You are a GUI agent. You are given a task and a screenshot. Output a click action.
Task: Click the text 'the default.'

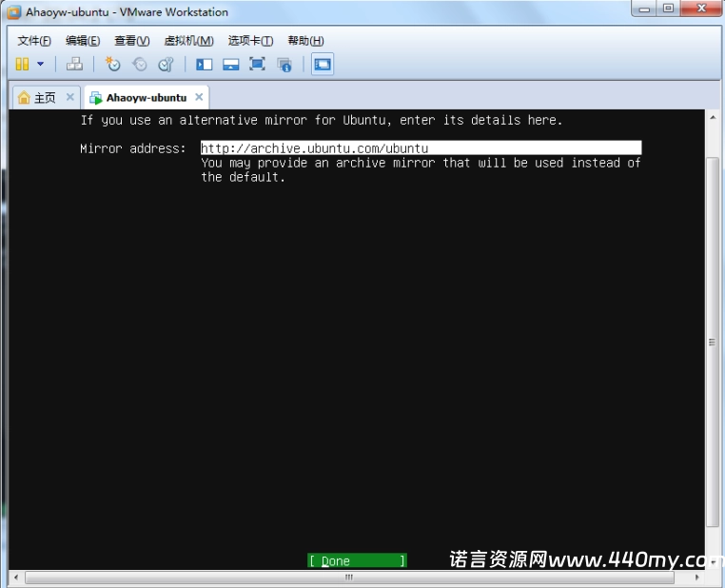pos(244,177)
